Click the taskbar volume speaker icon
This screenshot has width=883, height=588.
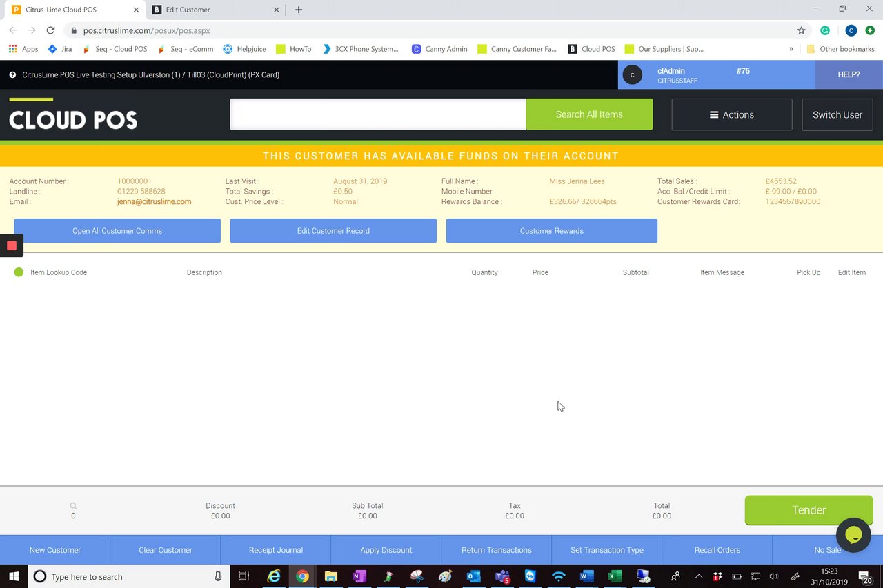coord(773,576)
